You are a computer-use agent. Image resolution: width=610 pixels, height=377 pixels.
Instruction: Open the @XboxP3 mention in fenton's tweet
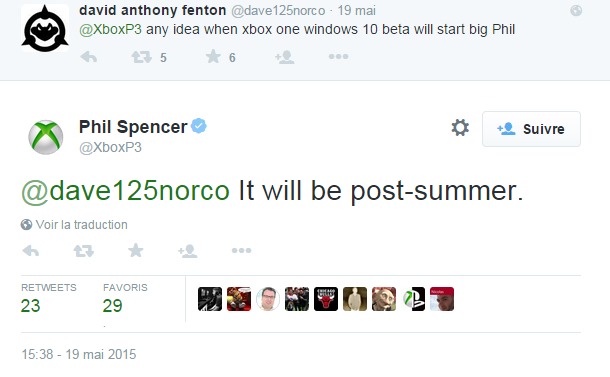110,30
